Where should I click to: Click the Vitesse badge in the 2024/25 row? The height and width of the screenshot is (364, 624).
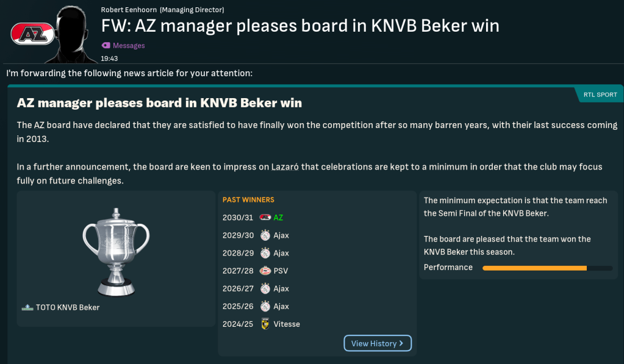(x=265, y=324)
